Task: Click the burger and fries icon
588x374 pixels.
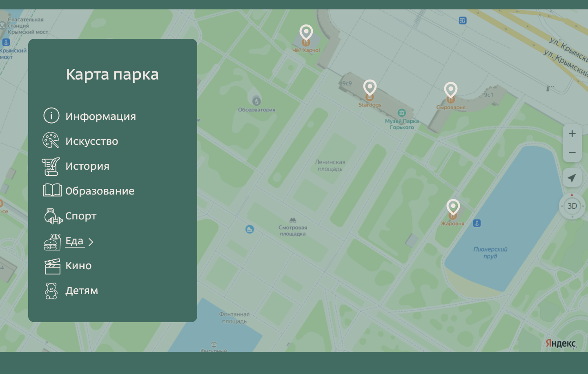Action: point(52,242)
